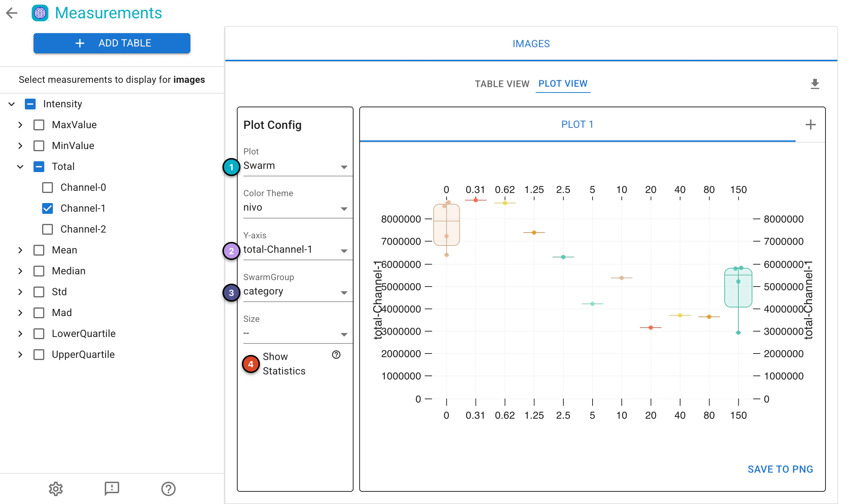Collapse the Intensity tree node
The image size is (864, 504).
[x=12, y=104]
